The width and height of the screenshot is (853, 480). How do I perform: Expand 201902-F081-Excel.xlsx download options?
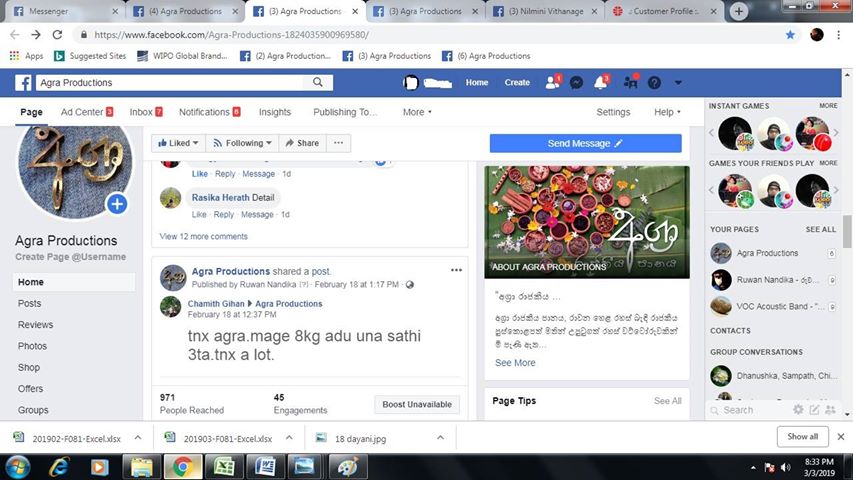point(138,438)
